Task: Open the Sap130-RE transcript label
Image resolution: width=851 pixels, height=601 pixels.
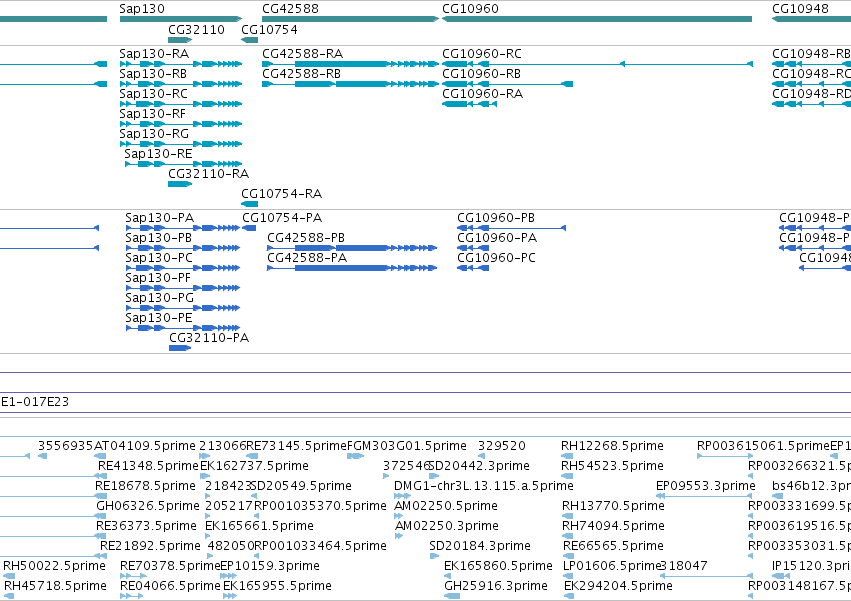Action: click(158, 154)
